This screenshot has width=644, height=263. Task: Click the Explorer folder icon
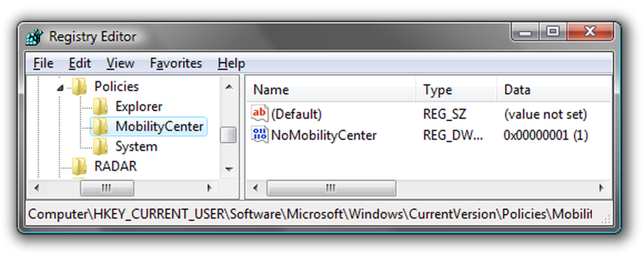(100, 106)
